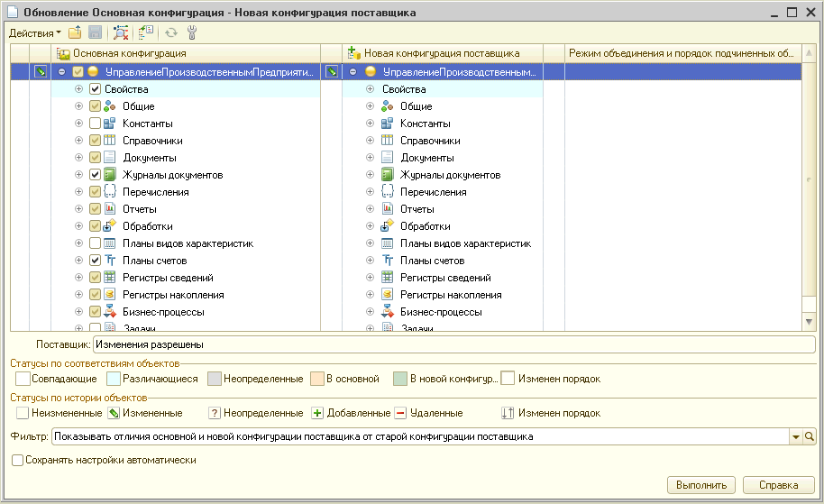824x504 pixels.
Task: Click the tree scrollbar down arrow
Action: pos(809,322)
